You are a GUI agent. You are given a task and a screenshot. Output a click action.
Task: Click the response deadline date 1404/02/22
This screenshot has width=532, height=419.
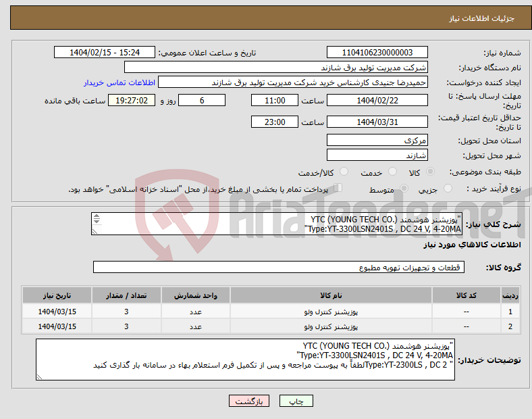(x=377, y=100)
